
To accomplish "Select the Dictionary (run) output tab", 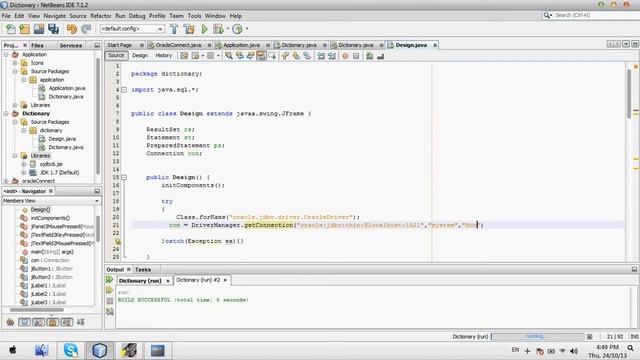I will 140,281.
